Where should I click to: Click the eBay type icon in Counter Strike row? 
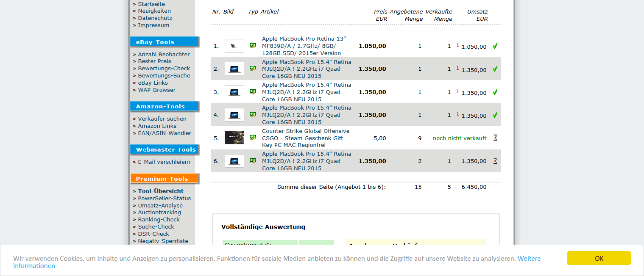[253, 138]
